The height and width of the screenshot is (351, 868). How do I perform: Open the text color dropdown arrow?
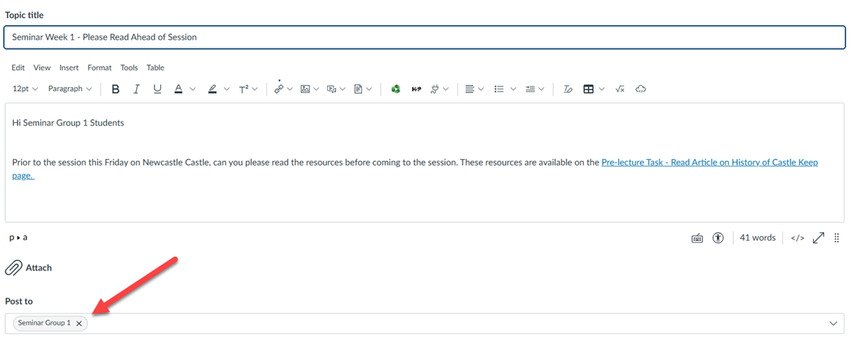[192, 89]
